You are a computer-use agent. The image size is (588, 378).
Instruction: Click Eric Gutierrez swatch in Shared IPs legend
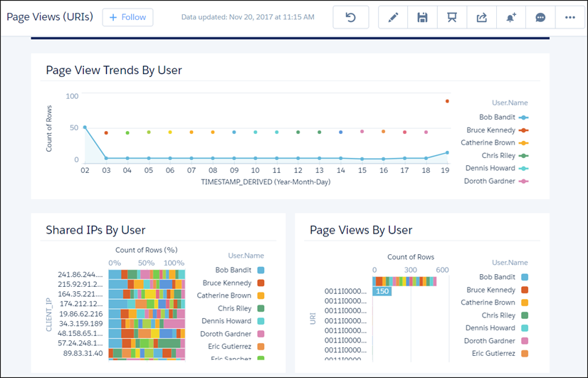tap(261, 347)
